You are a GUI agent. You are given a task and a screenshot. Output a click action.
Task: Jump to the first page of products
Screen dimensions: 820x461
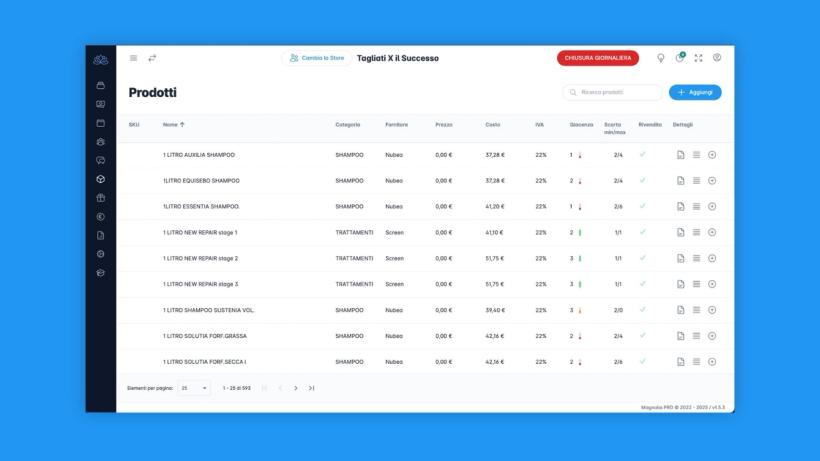pos(264,388)
